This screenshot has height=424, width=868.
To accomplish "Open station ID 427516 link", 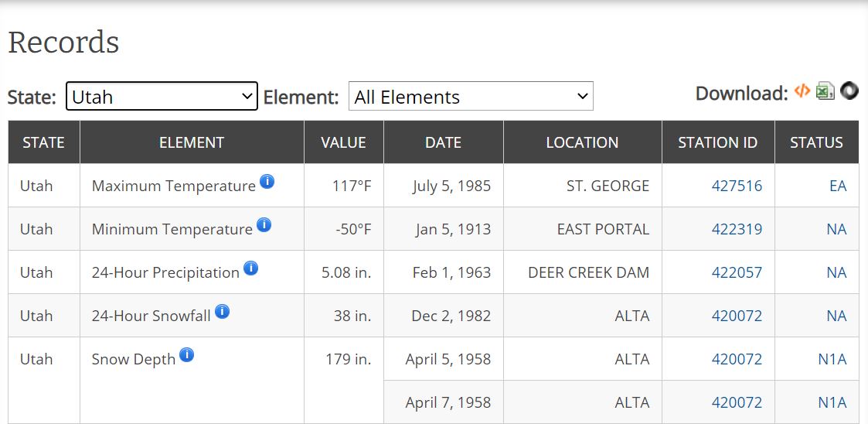I will pos(737,186).
